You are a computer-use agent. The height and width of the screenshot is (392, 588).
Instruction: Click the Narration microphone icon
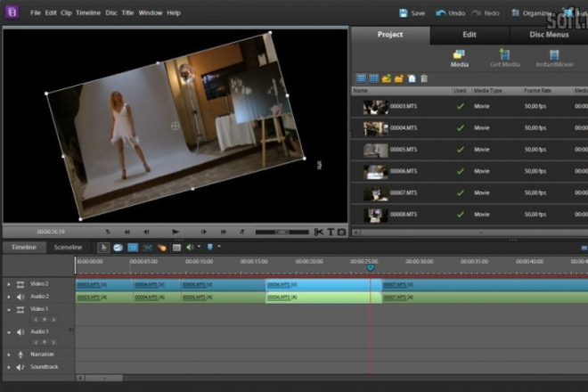[x=20, y=355]
